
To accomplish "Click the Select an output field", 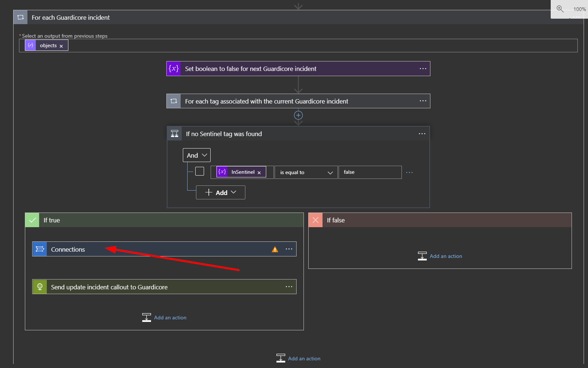I will 298,45.
